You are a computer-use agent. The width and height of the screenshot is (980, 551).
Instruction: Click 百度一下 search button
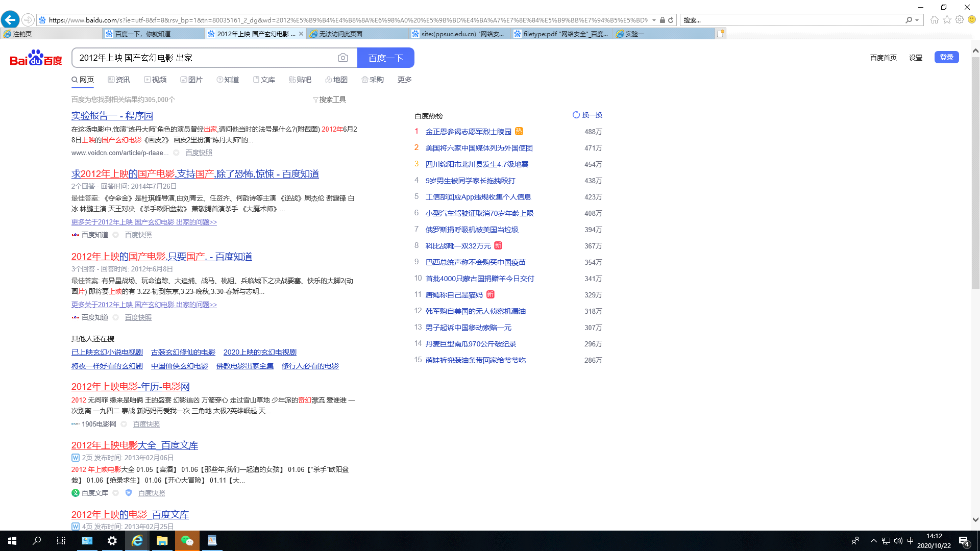click(385, 58)
